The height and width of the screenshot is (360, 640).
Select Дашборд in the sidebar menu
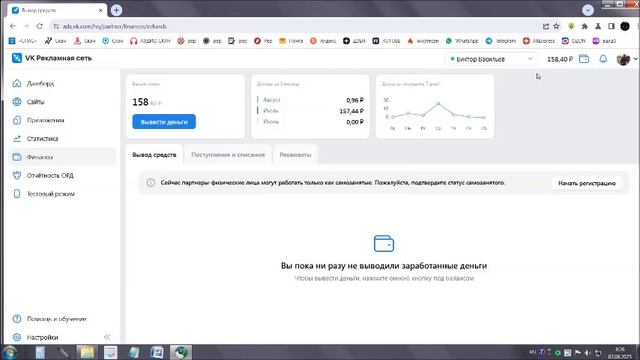(x=62, y=83)
